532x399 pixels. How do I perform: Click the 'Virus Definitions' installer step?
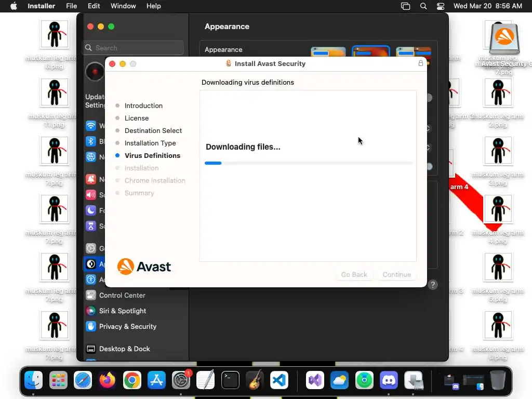(x=152, y=155)
